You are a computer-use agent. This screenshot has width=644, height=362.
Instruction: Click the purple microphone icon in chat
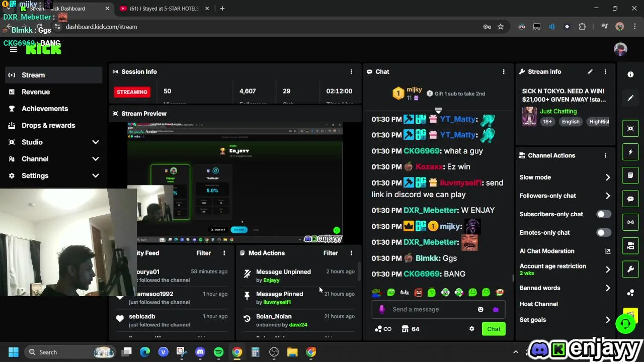click(x=382, y=310)
